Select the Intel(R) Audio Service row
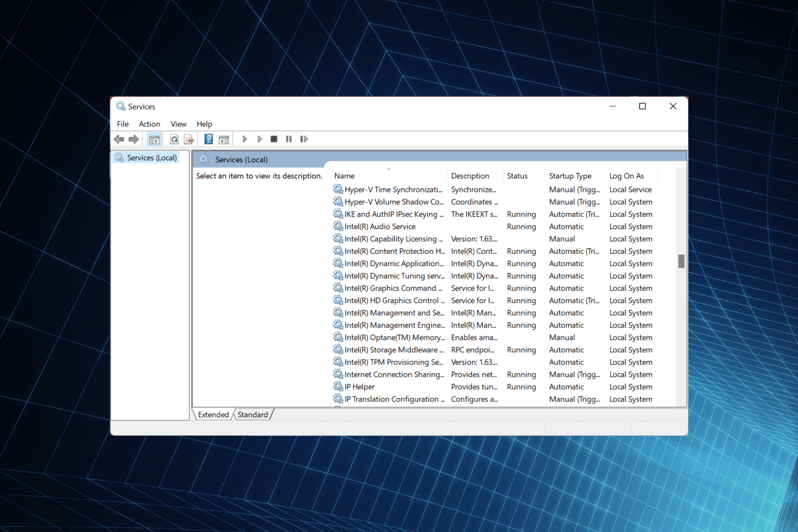This screenshot has width=798, height=532. [x=380, y=227]
